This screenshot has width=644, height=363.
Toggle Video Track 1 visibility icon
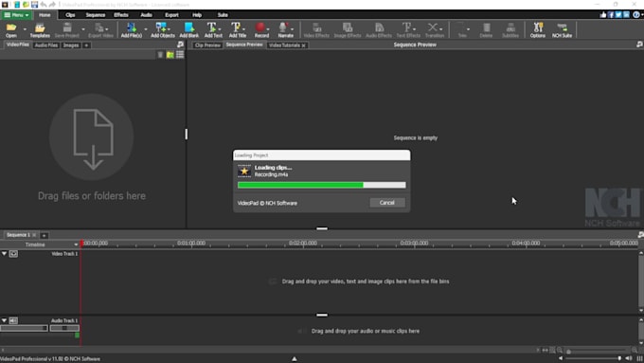pyautogui.click(x=13, y=254)
